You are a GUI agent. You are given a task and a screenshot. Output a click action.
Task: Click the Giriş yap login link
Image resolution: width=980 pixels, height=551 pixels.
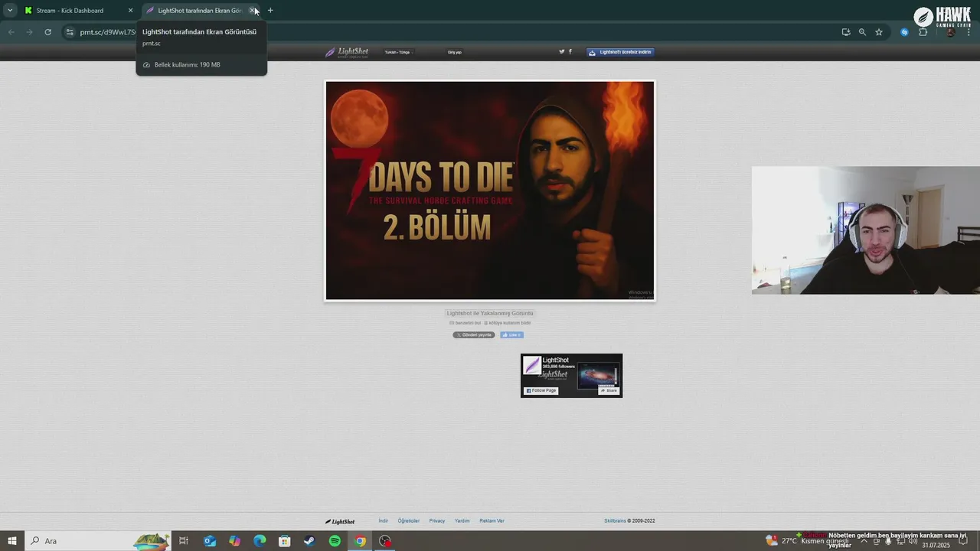tap(455, 52)
